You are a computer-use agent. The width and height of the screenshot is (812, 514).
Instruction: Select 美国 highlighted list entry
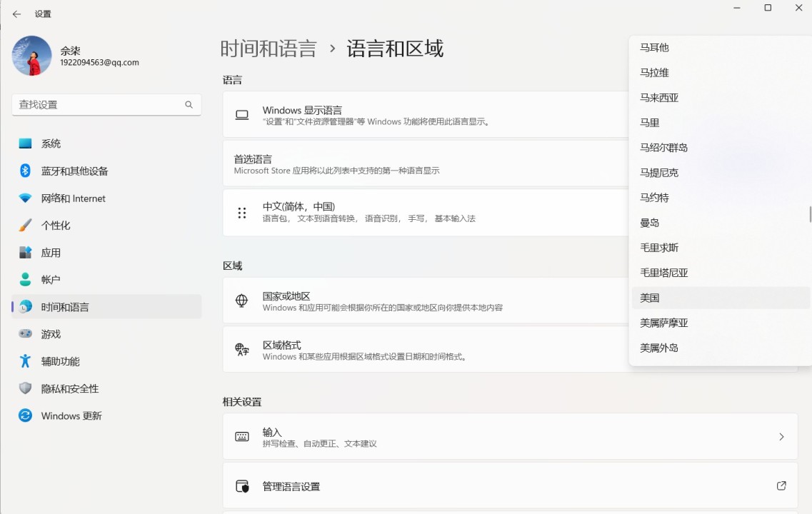pos(720,298)
